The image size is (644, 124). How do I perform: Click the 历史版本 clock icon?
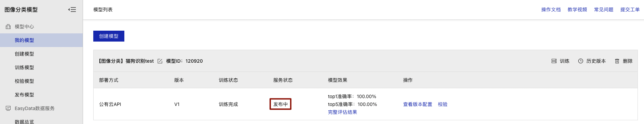click(x=580, y=61)
